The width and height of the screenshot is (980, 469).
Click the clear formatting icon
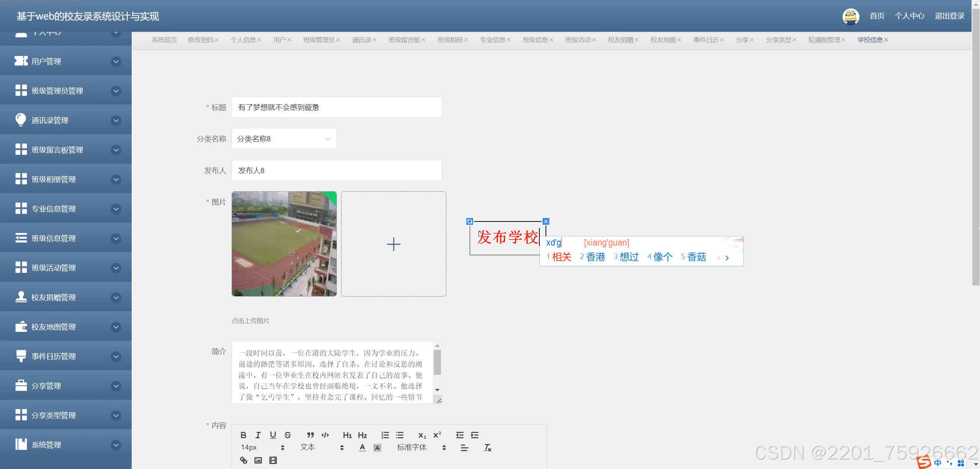pos(487,448)
